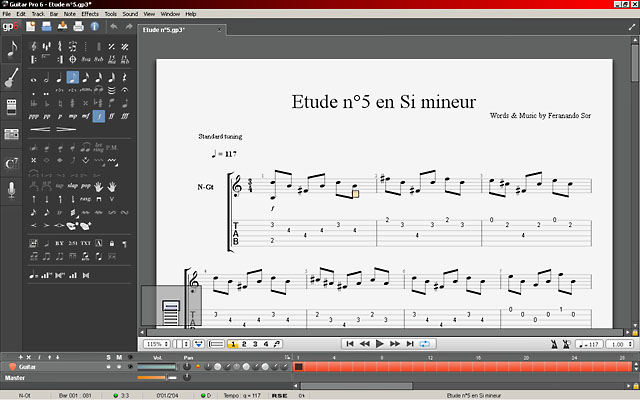Apply pop effect
This screenshot has width=640, height=400.
coord(85,186)
